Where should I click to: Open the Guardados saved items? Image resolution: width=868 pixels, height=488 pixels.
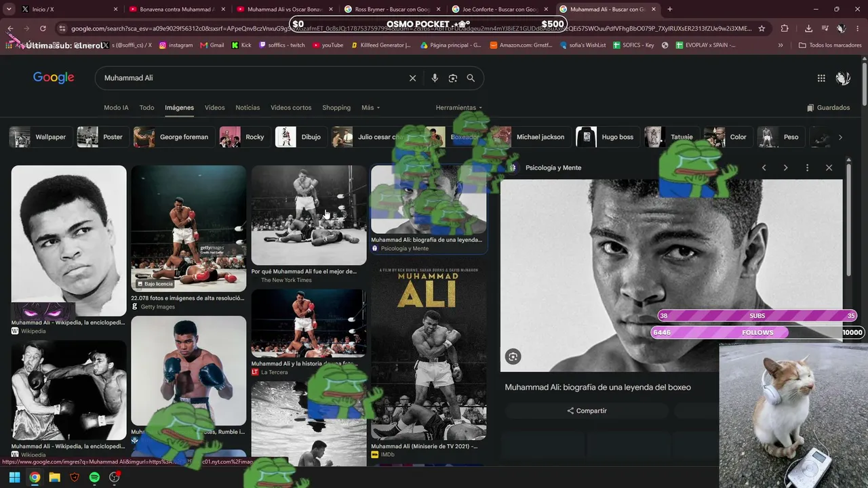(828, 108)
